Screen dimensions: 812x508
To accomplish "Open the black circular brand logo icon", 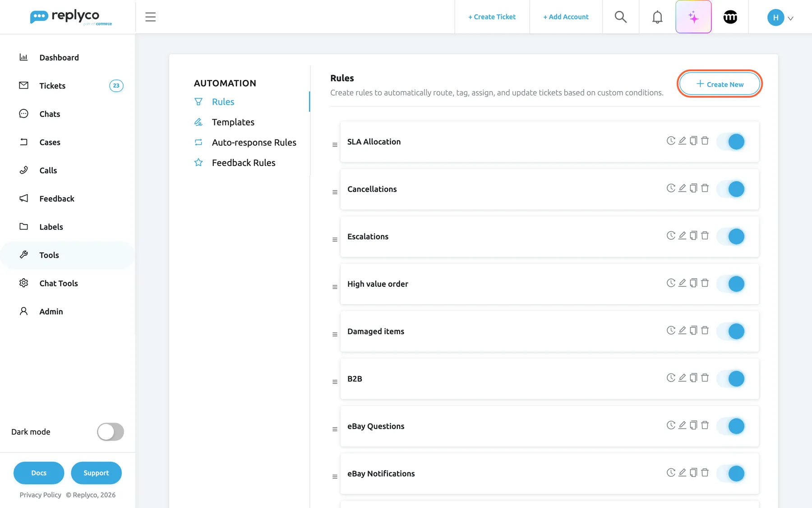I will 730,17.
